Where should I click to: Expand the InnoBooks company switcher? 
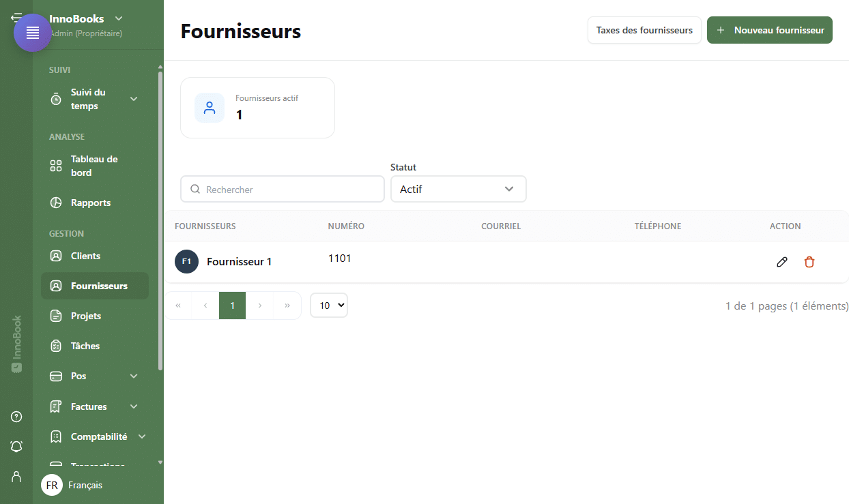tap(119, 18)
